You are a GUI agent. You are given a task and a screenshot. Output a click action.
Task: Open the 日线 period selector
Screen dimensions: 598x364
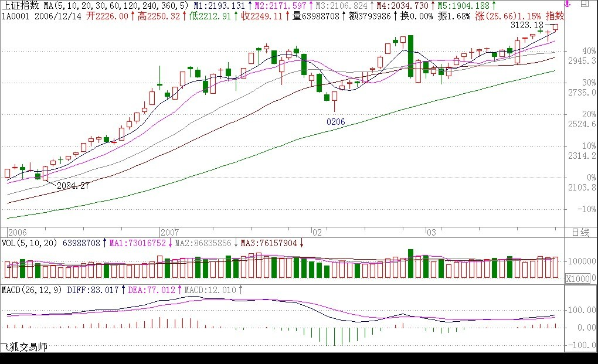coord(579,232)
